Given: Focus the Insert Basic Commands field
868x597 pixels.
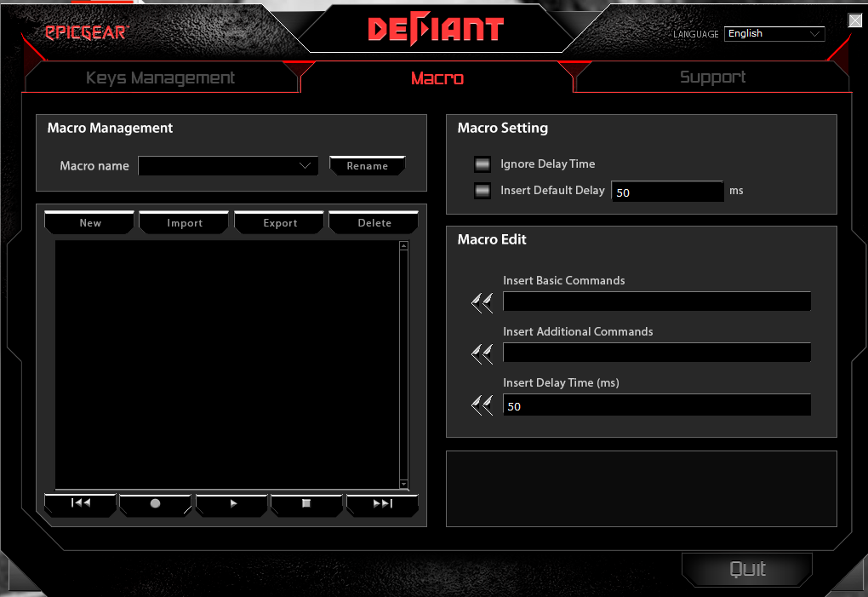Looking at the screenshot, I should pyautogui.click(x=657, y=301).
